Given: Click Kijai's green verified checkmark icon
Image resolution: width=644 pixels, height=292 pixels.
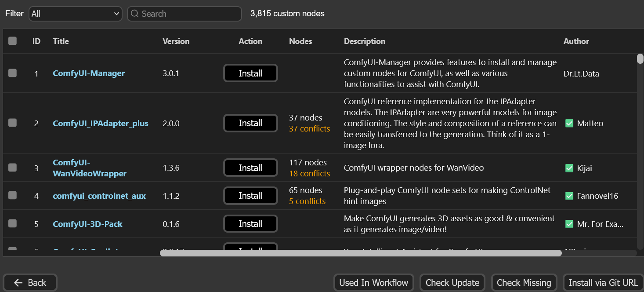Looking at the screenshot, I should [x=569, y=168].
